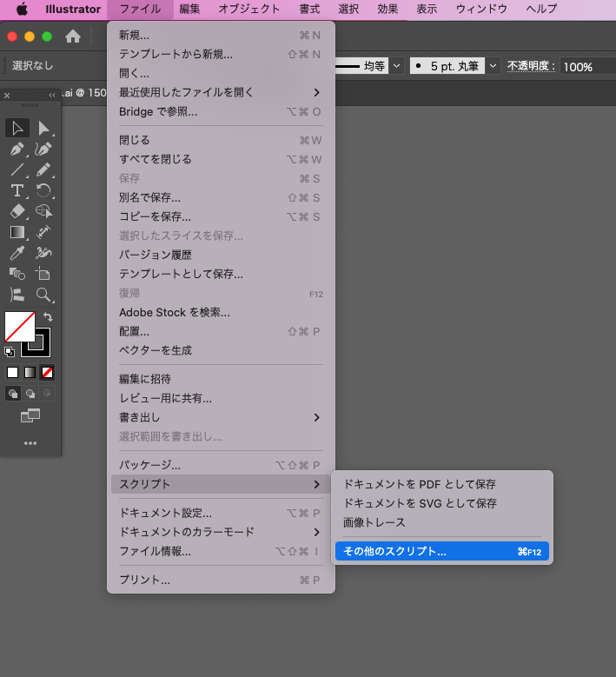Set fill mode to None button

tap(47, 372)
